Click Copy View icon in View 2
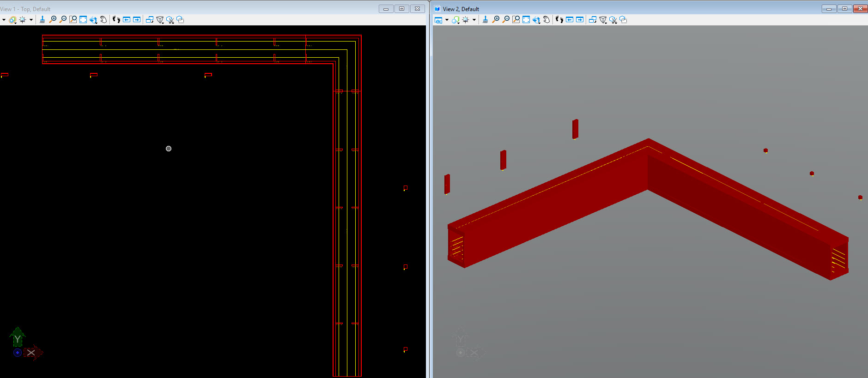This screenshot has height=378, width=868. 593,19
